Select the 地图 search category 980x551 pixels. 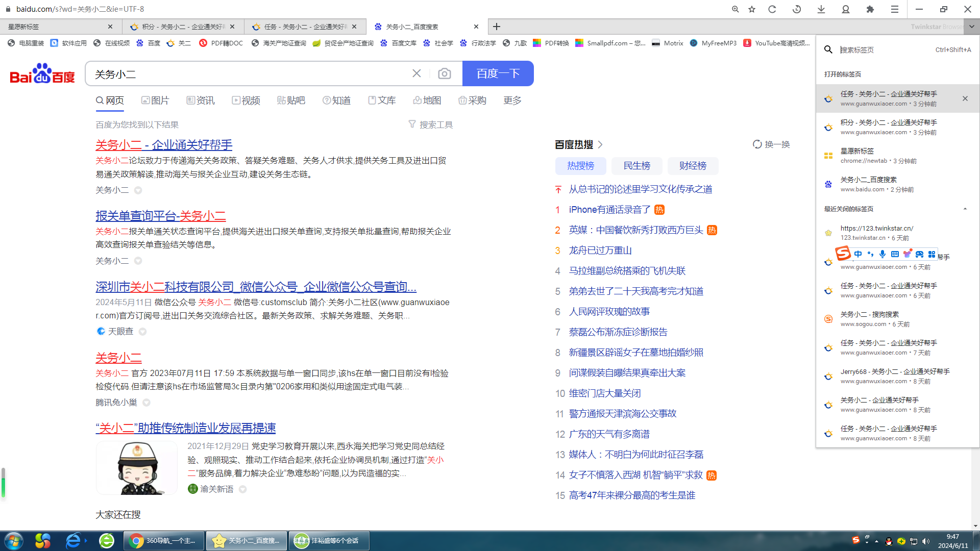pos(427,101)
